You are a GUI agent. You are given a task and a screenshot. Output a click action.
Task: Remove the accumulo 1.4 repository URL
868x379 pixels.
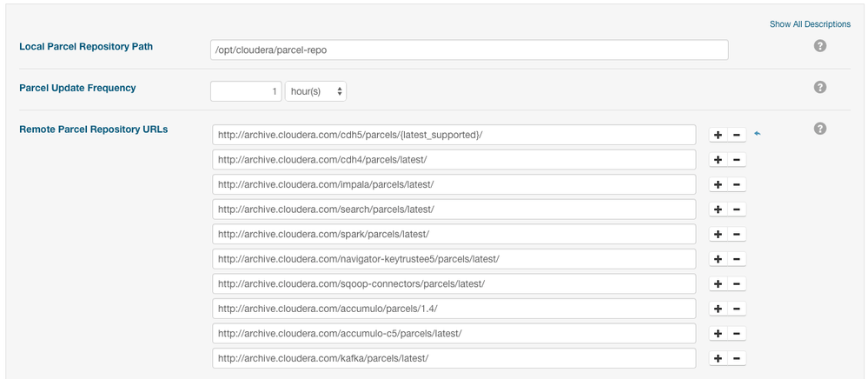click(x=737, y=309)
